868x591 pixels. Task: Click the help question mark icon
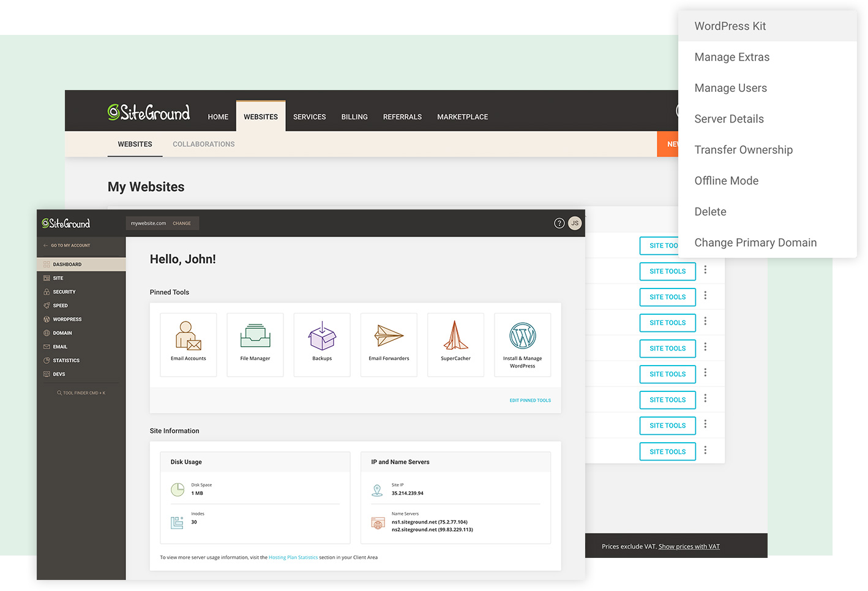pyautogui.click(x=559, y=223)
